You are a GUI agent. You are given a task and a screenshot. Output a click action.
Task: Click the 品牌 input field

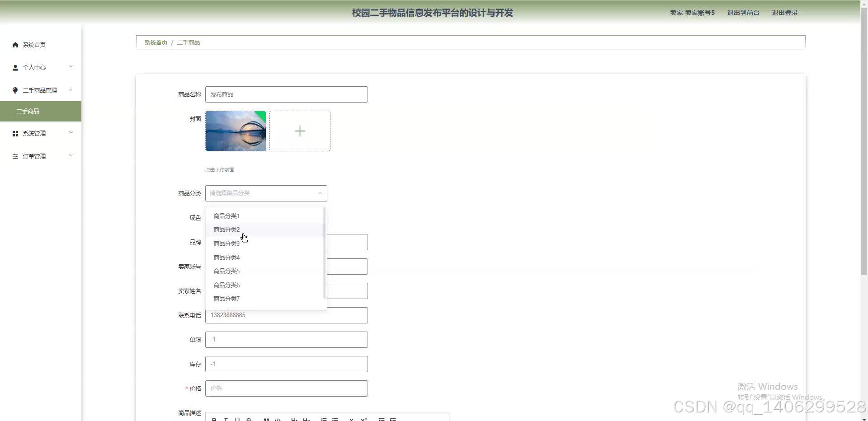(x=347, y=242)
